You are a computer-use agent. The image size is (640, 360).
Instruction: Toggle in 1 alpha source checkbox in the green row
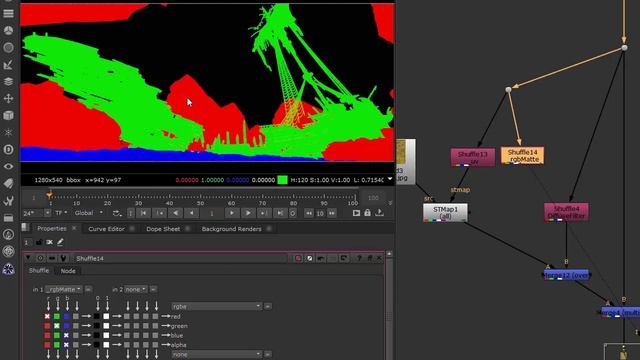(x=76, y=326)
